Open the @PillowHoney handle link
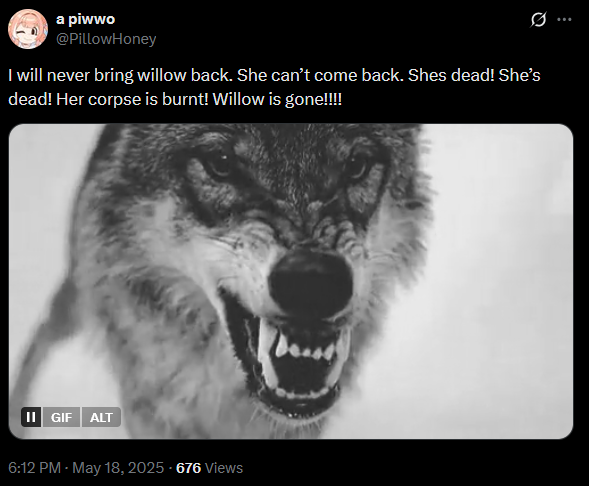Viewport: 589px width, 486px height. (106, 39)
